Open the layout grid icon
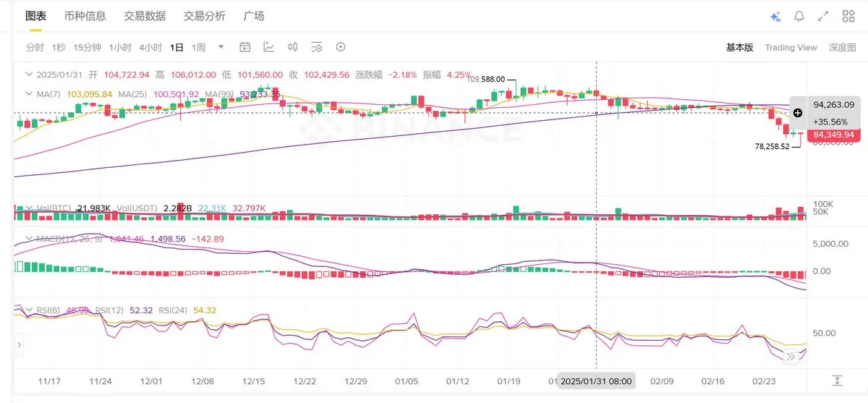The image size is (868, 403). tap(848, 16)
